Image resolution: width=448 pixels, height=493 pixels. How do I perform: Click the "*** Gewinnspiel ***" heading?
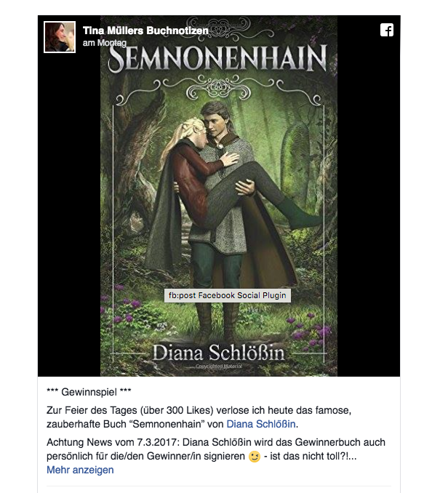pyautogui.click(x=89, y=392)
